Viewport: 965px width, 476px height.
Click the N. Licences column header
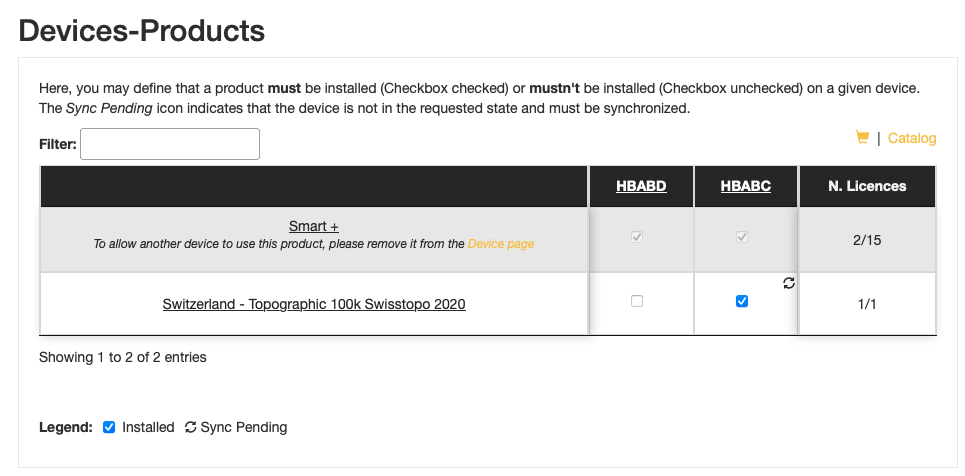pos(867,186)
